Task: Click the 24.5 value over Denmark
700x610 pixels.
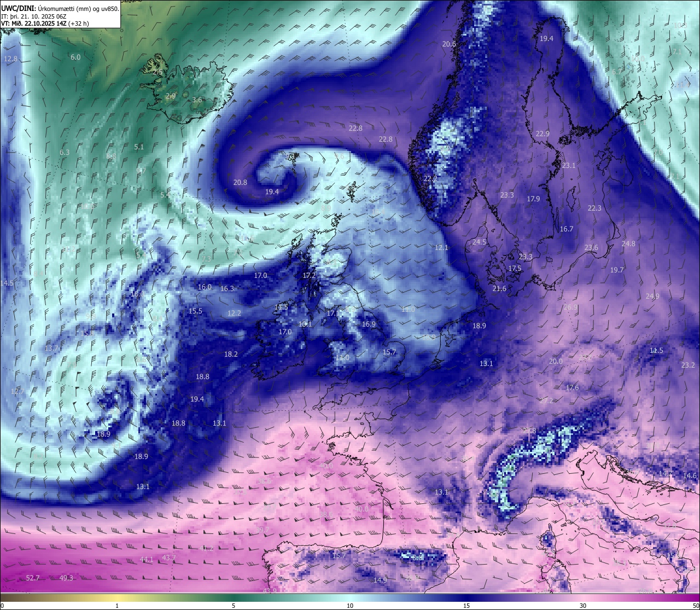Action: pyautogui.click(x=479, y=242)
